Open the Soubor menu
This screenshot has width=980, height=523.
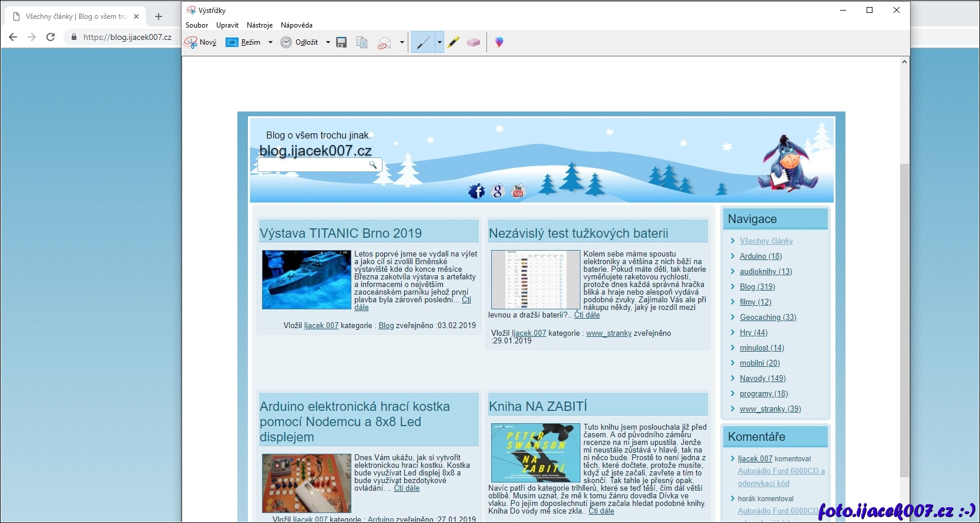click(197, 25)
